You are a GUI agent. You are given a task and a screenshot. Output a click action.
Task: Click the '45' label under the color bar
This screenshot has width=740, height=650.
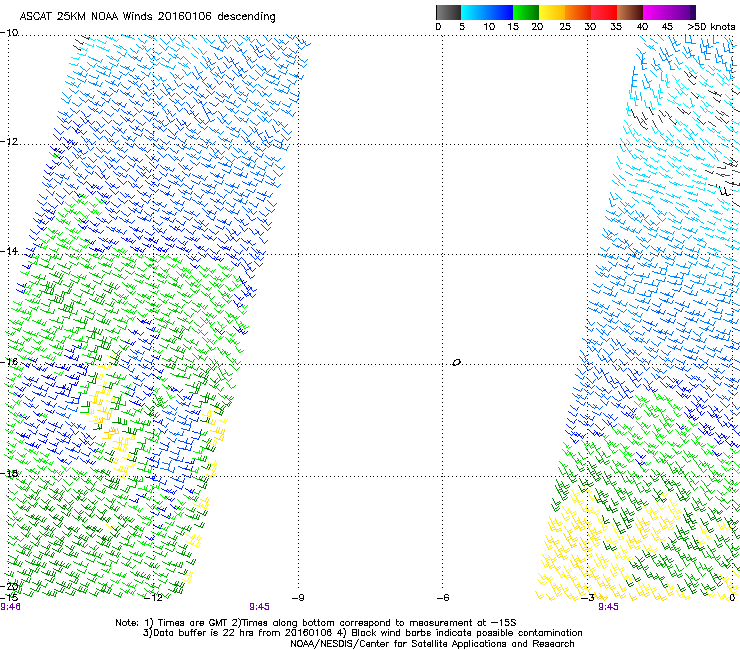pyautogui.click(x=667, y=27)
